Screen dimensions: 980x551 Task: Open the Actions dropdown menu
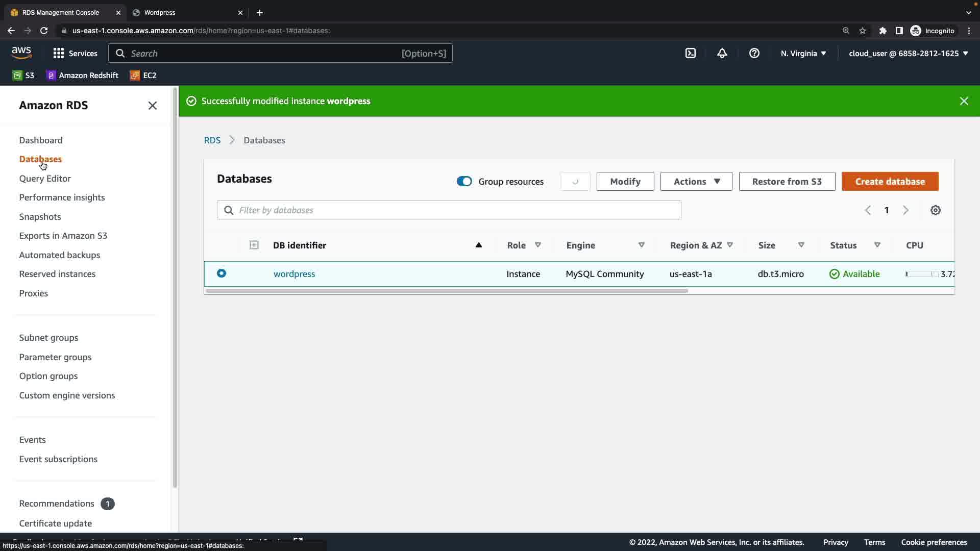point(696,182)
